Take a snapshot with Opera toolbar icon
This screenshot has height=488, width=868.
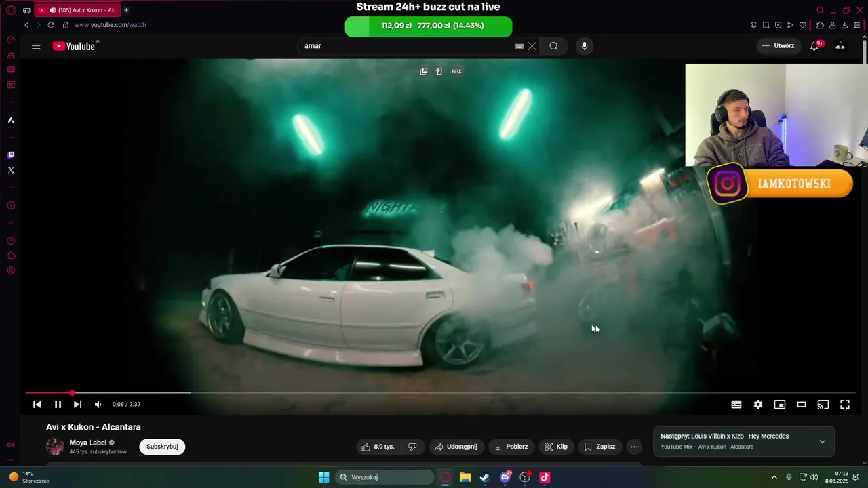click(x=766, y=25)
